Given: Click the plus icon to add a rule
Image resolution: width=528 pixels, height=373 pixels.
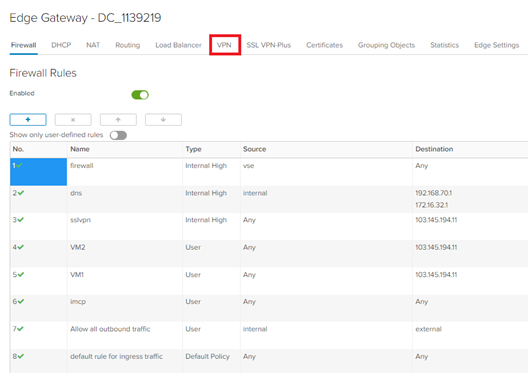Looking at the screenshot, I should pos(28,120).
